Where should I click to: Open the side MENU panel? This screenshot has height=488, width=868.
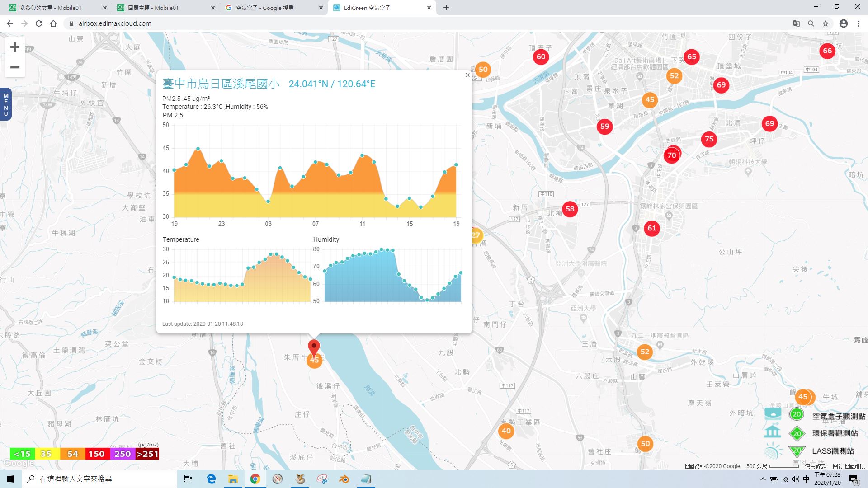tap(5, 104)
